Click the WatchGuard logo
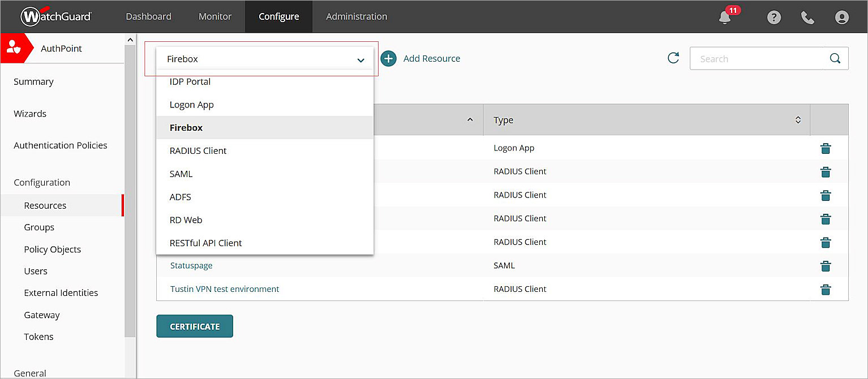Viewport: 868px width, 379px height. [x=55, y=16]
